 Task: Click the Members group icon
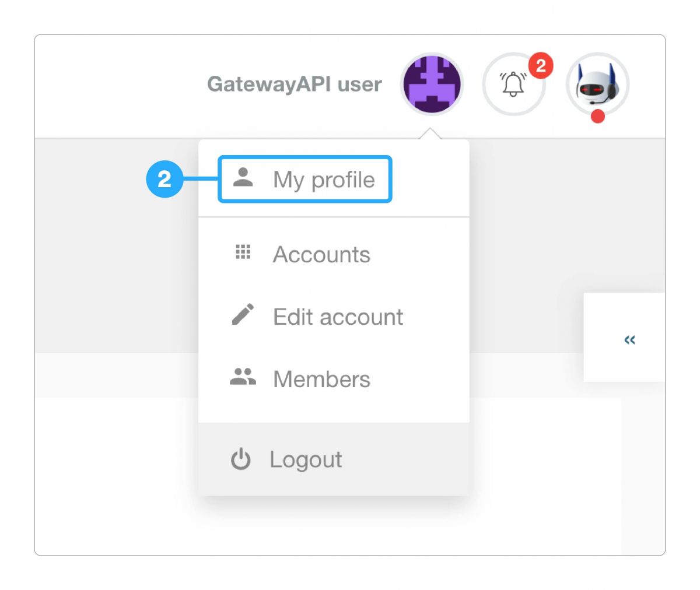point(243,377)
